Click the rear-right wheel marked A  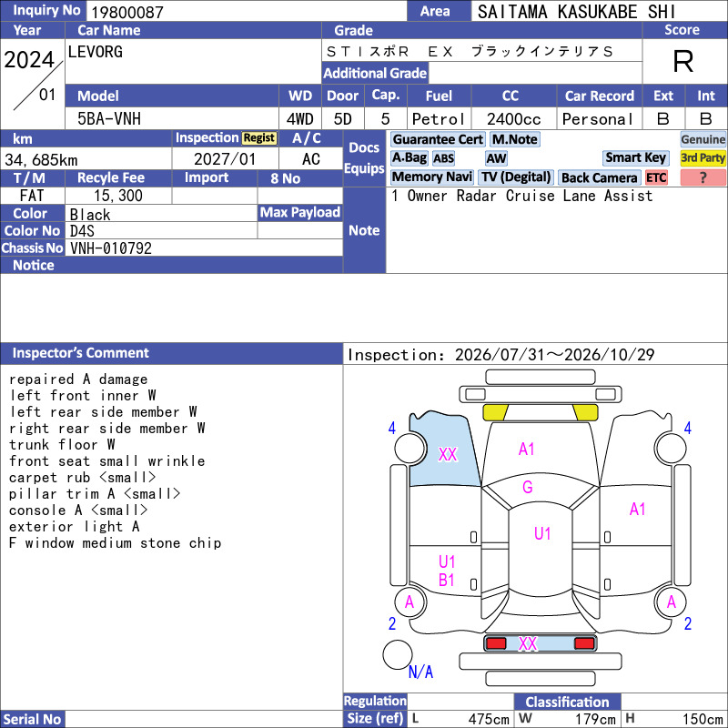[671, 602]
